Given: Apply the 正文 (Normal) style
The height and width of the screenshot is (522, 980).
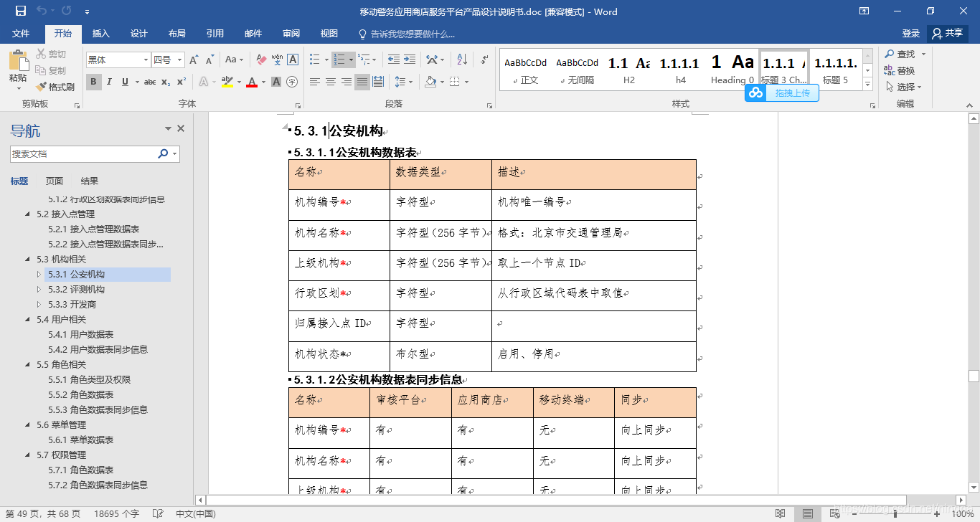Looking at the screenshot, I should 526,70.
